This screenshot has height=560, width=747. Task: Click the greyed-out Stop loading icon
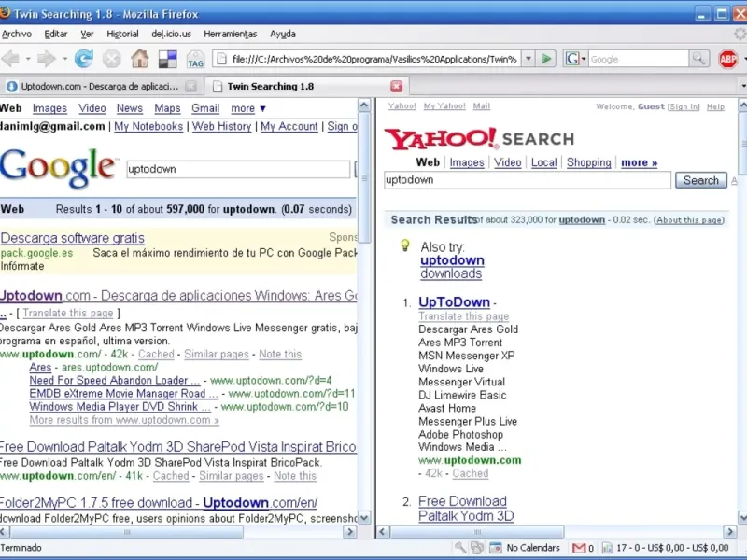click(111, 59)
